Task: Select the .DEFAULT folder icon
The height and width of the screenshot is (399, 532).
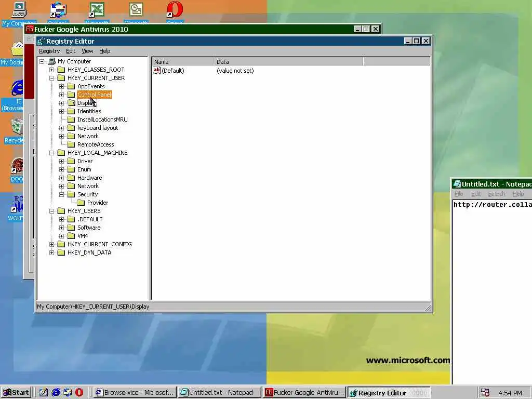Action: [71, 219]
